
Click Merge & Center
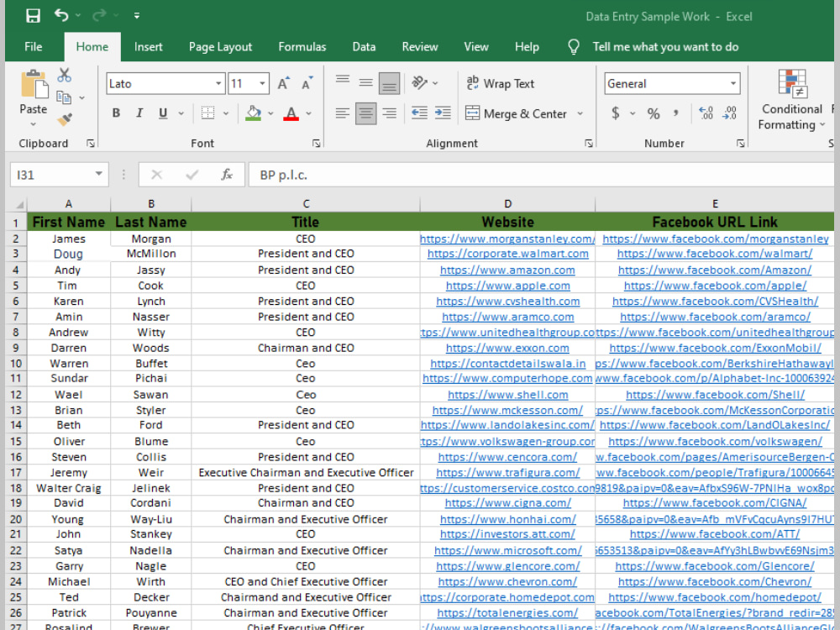point(516,113)
